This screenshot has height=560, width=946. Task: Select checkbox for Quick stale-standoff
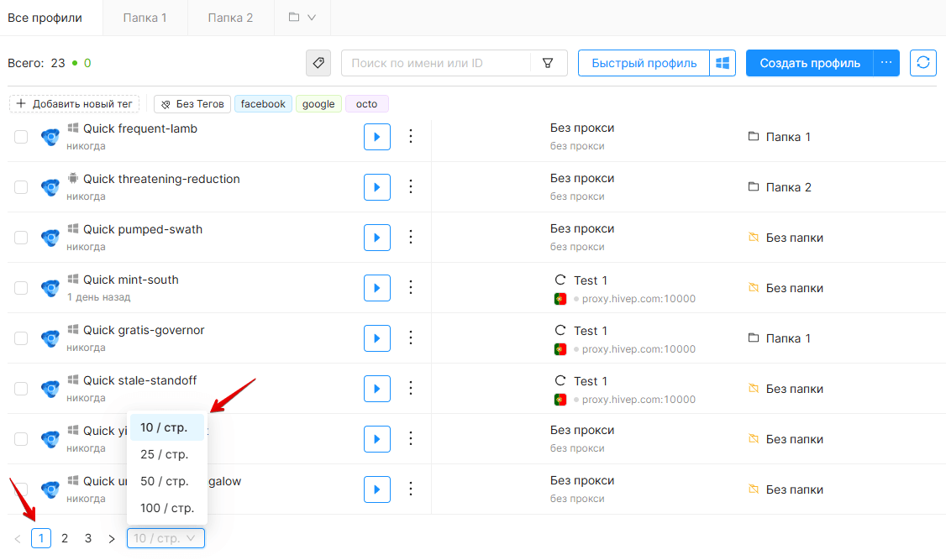pyautogui.click(x=21, y=389)
